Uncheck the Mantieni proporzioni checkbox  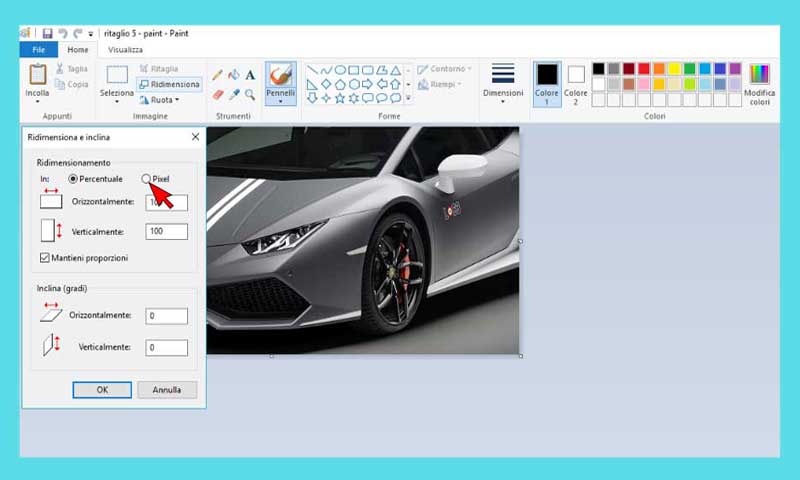pyautogui.click(x=45, y=258)
